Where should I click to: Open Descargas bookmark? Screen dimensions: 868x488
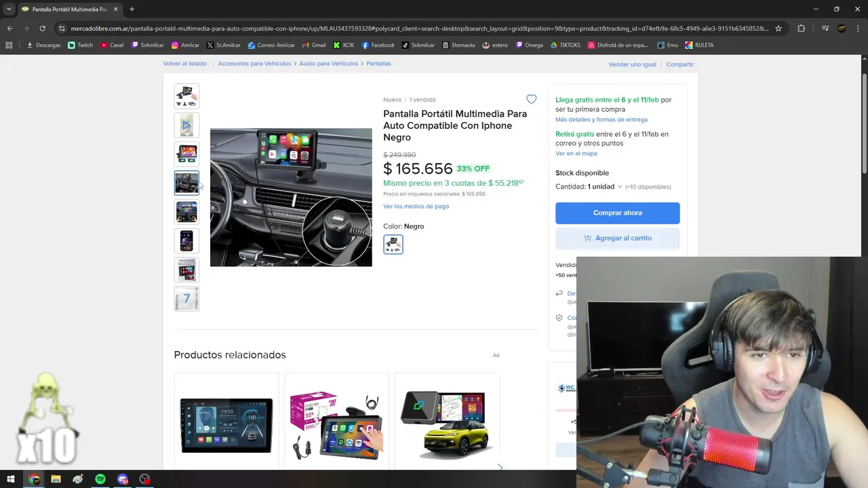43,45
